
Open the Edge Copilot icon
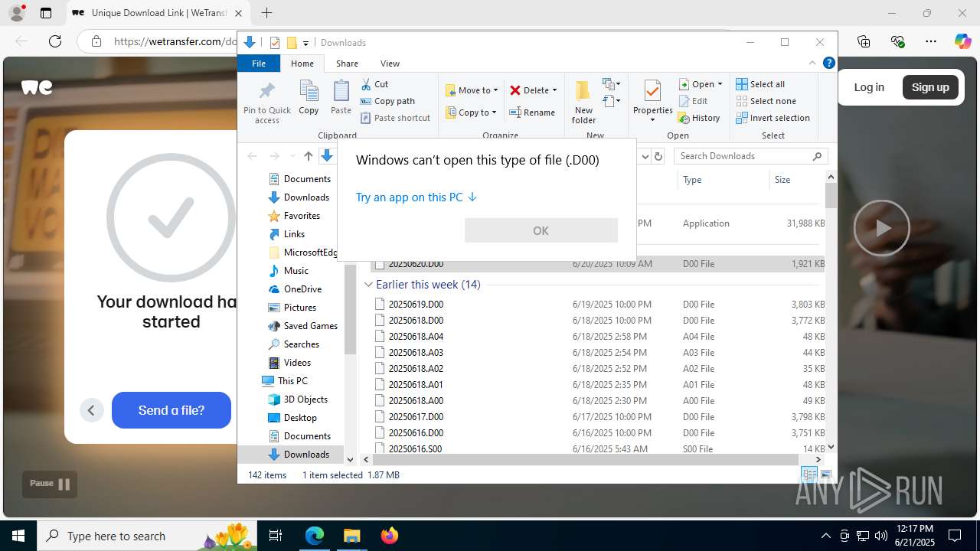pyautogui.click(x=963, y=41)
